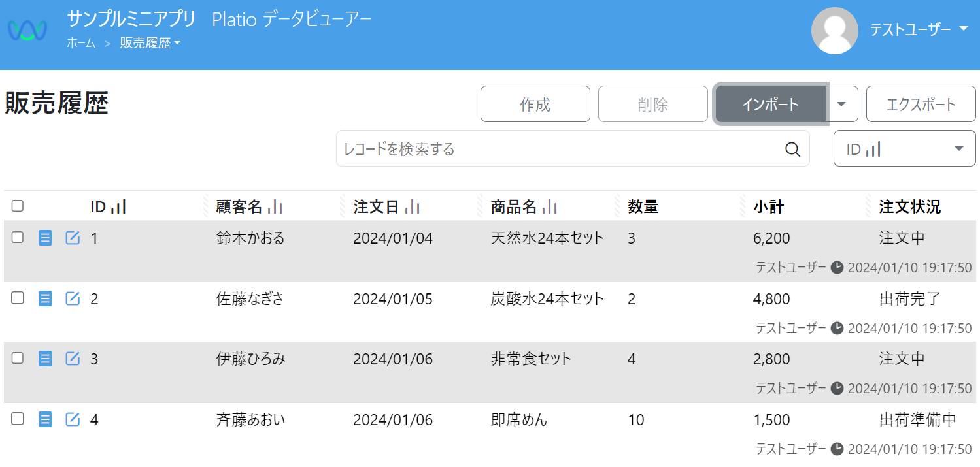Click clock icon in record 4 timestamp
The height and width of the screenshot is (467, 980).
tap(837, 449)
